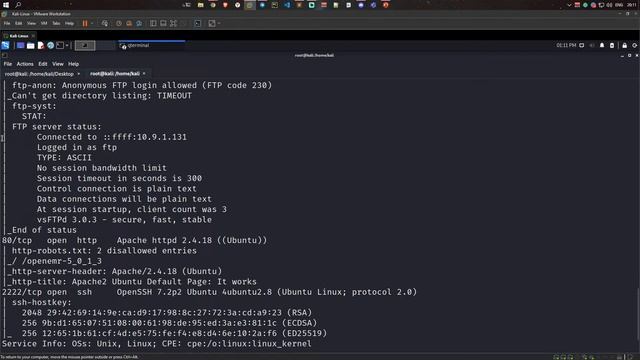
Task: Open the power manager panel icon
Action: click(612, 45)
